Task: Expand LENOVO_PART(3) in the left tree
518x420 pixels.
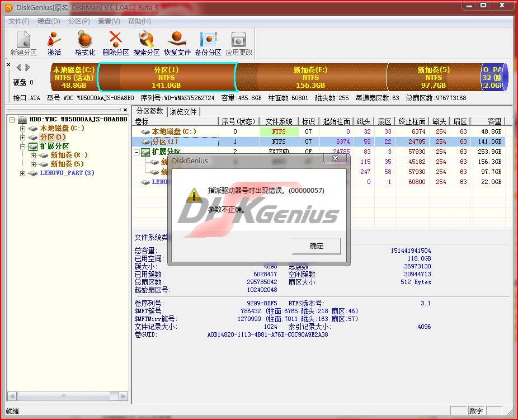Action: [x=22, y=173]
